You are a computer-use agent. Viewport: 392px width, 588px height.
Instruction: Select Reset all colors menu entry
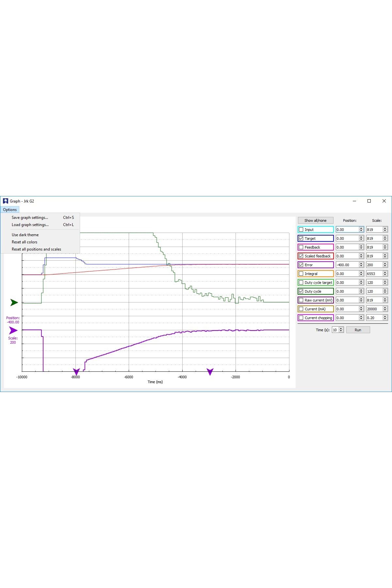coord(40,242)
